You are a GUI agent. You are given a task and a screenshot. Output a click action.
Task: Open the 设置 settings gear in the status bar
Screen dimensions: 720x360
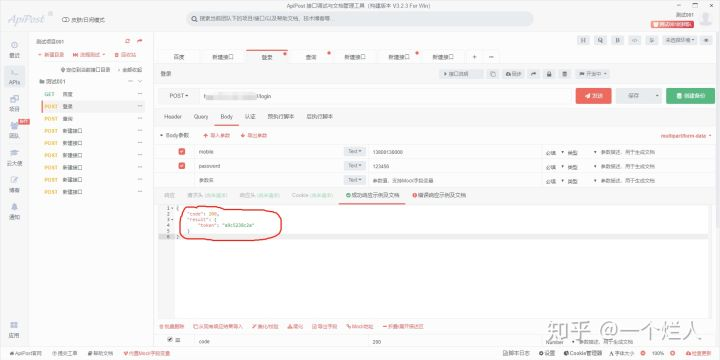click(x=546, y=353)
